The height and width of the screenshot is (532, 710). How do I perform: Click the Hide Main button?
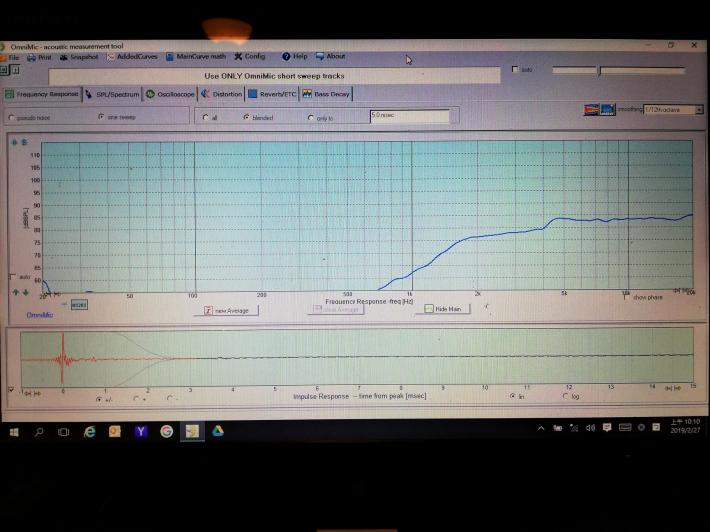click(443, 309)
